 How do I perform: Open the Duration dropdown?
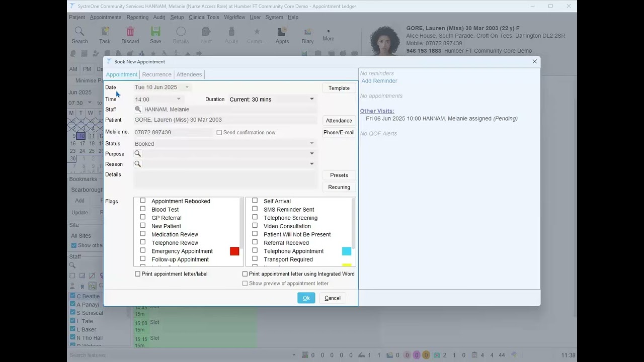coord(311,99)
